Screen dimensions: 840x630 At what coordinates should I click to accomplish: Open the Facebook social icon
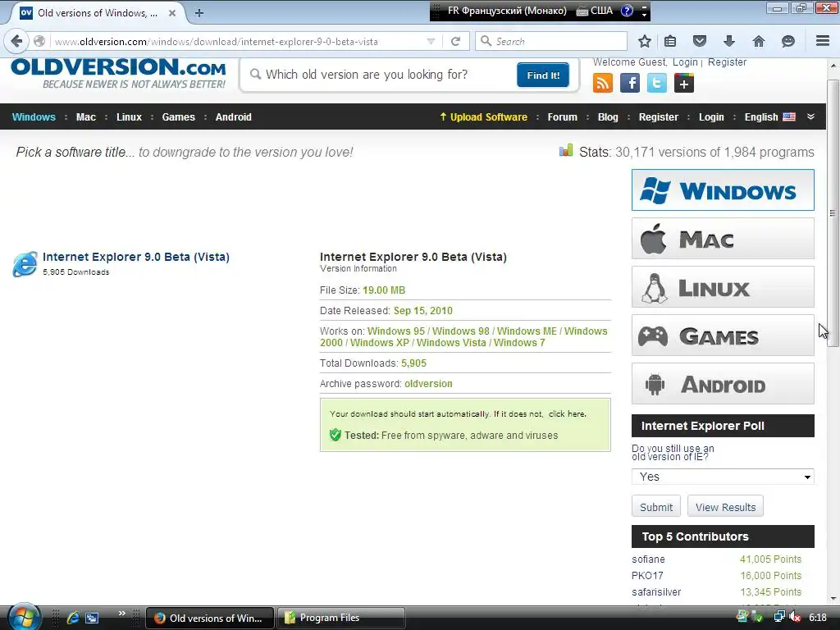pyautogui.click(x=630, y=83)
